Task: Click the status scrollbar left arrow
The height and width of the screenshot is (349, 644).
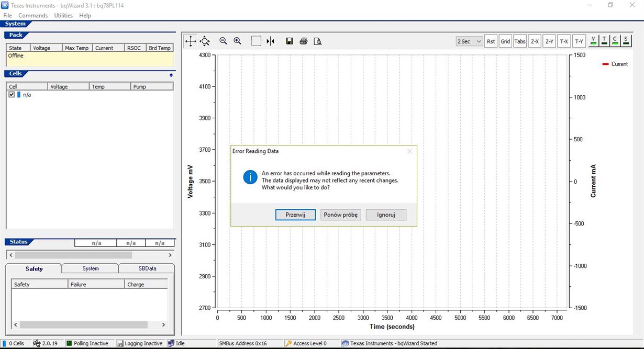Action: (10, 255)
